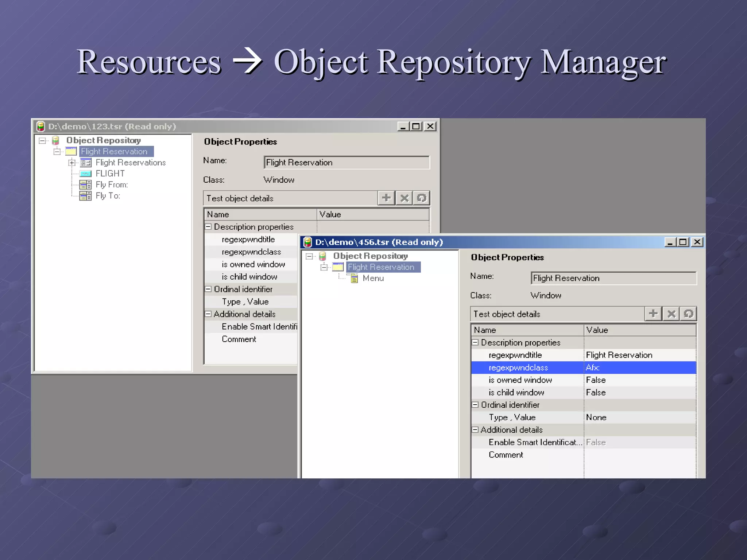
Task: Minimize the 123.tsr window
Action: [403, 127]
